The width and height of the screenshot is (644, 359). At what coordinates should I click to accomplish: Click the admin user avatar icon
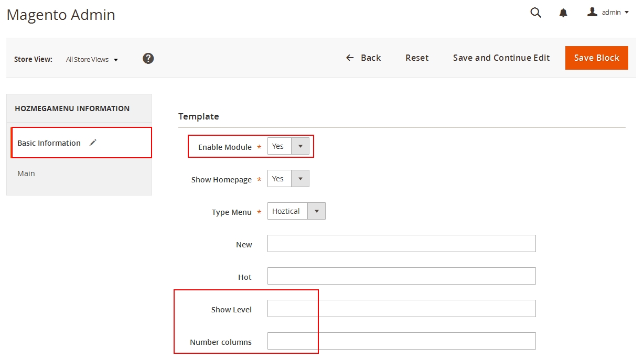point(592,12)
